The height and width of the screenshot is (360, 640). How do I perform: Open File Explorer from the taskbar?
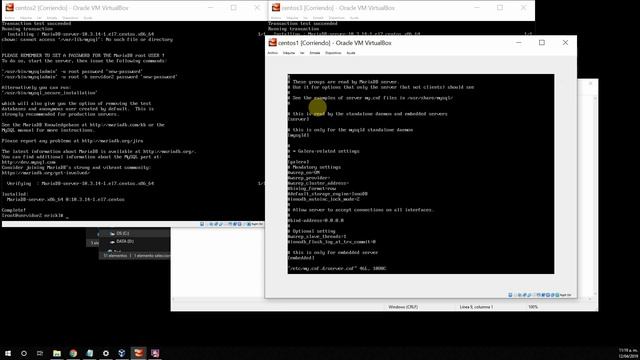57,353
